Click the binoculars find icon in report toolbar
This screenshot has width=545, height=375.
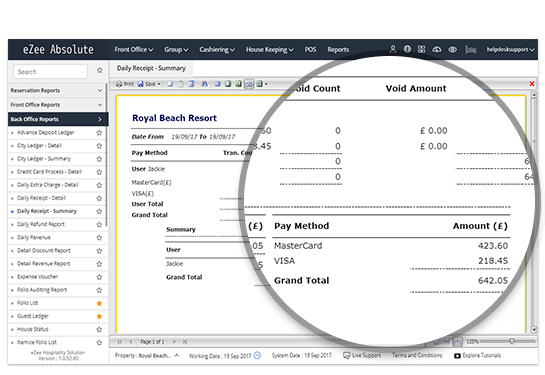[x=204, y=84]
